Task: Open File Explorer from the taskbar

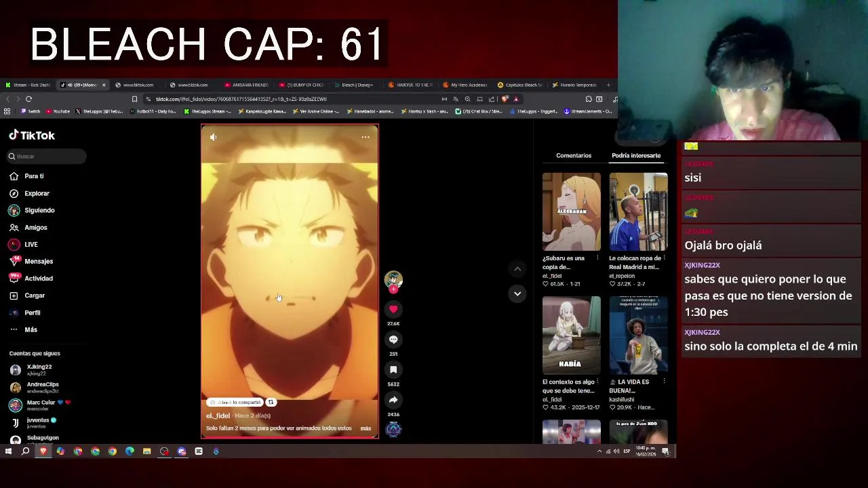Action: (146, 451)
